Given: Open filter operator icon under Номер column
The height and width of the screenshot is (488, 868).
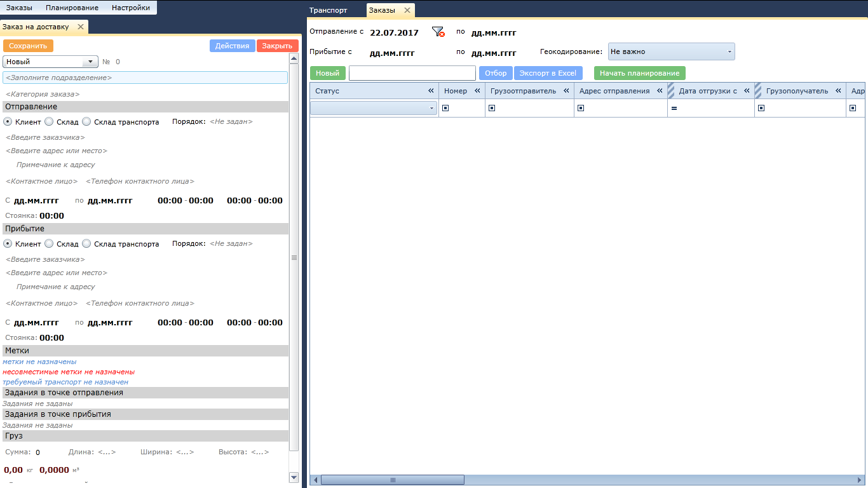Looking at the screenshot, I should [445, 108].
